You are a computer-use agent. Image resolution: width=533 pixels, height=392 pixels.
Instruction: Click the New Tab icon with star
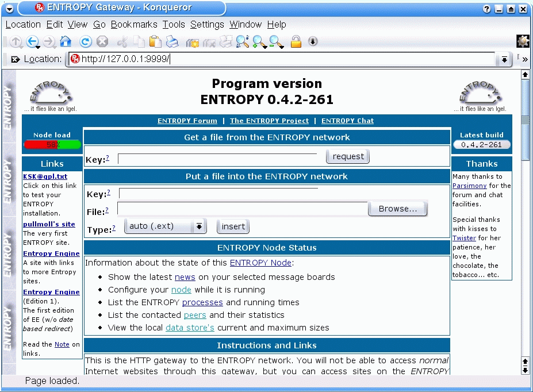(x=193, y=43)
